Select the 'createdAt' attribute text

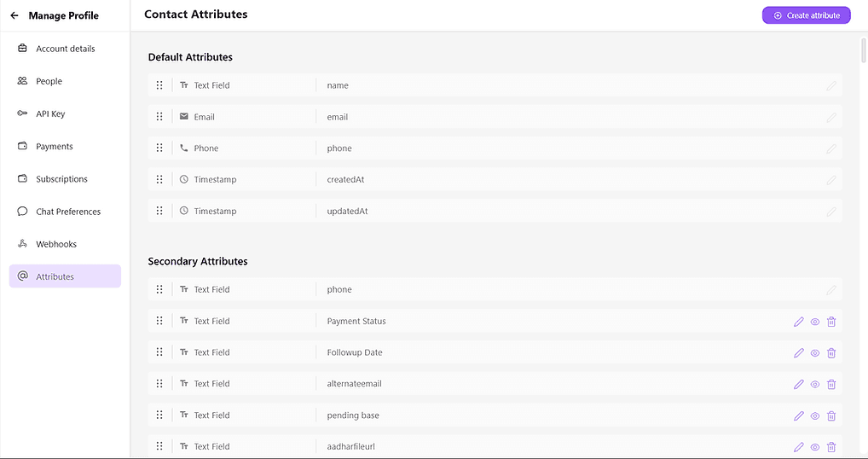click(345, 179)
